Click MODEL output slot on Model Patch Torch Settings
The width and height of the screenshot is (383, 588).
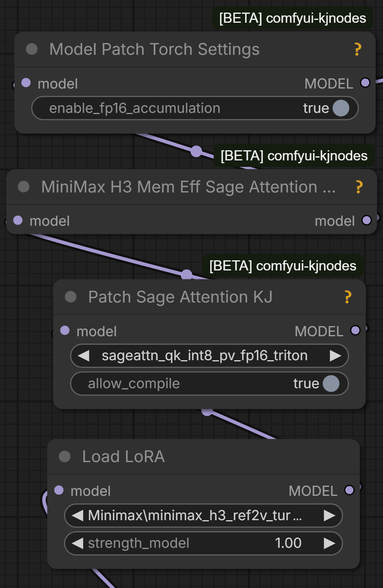365,83
